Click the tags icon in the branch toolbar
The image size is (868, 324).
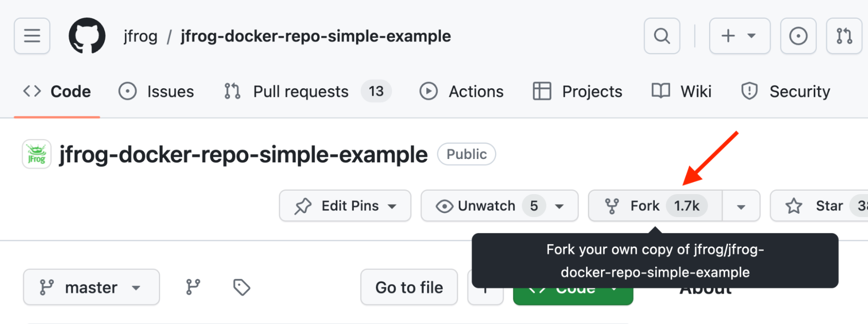(x=241, y=287)
